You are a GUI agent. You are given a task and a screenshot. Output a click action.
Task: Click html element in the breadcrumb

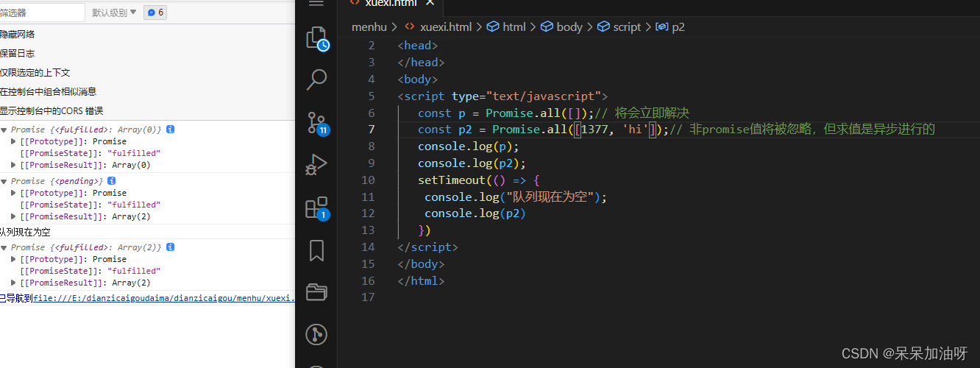514,26
